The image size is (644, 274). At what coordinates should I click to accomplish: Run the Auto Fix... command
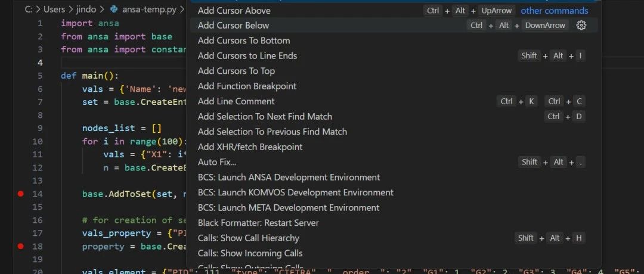tap(394, 162)
